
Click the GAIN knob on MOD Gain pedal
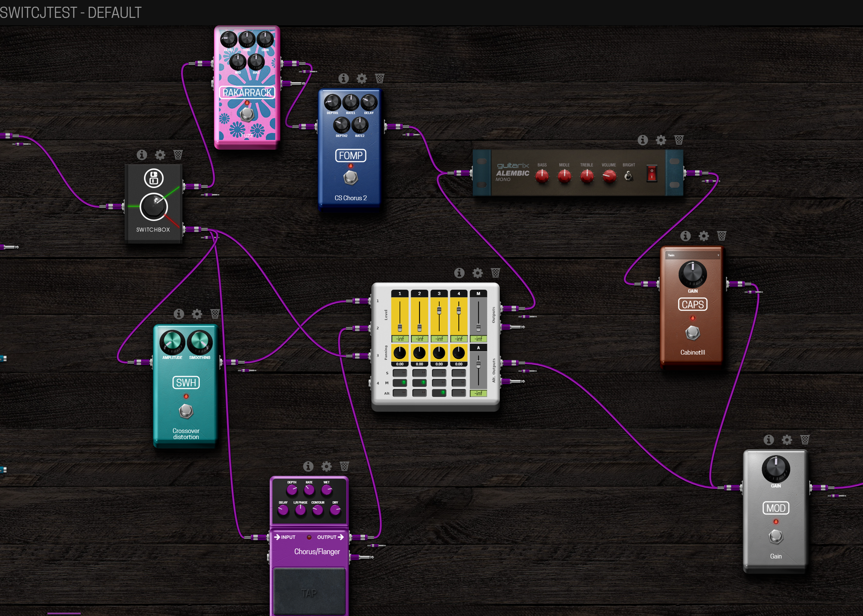(776, 469)
